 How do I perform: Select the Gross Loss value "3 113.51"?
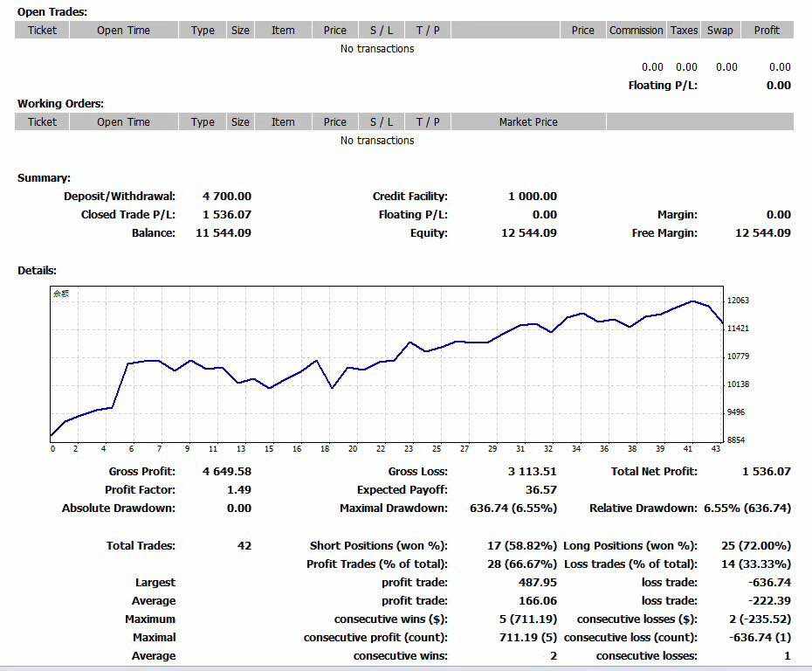533,472
